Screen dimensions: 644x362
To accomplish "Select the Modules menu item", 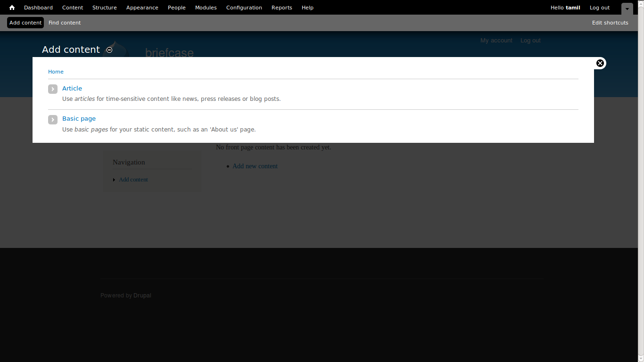I will pos(206,7).
